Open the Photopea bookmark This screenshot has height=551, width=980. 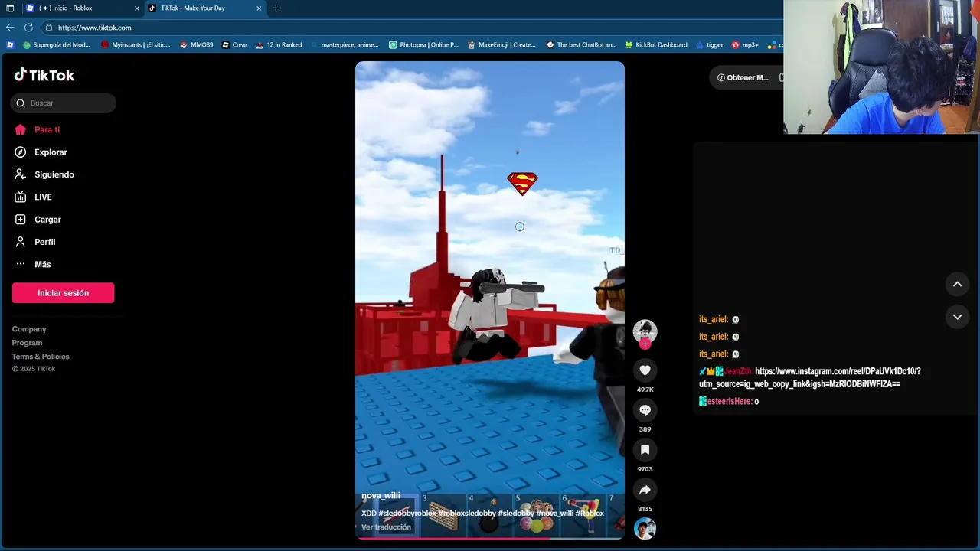[x=423, y=45]
